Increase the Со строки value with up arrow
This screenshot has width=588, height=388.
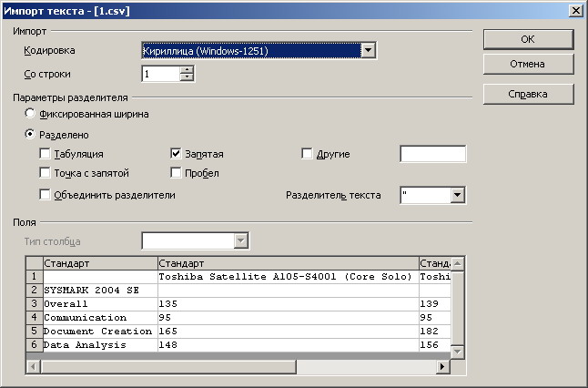(188, 69)
